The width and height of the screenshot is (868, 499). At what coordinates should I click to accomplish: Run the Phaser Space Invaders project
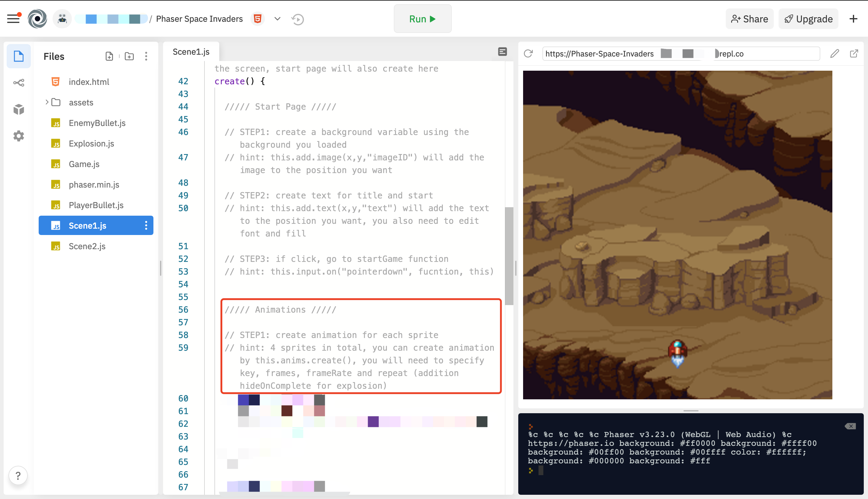tap(423, 19)
